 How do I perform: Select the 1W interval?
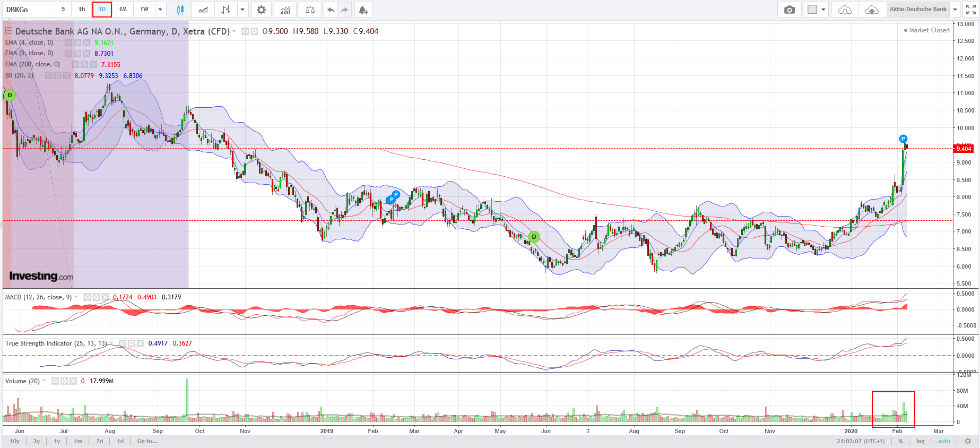144,10
